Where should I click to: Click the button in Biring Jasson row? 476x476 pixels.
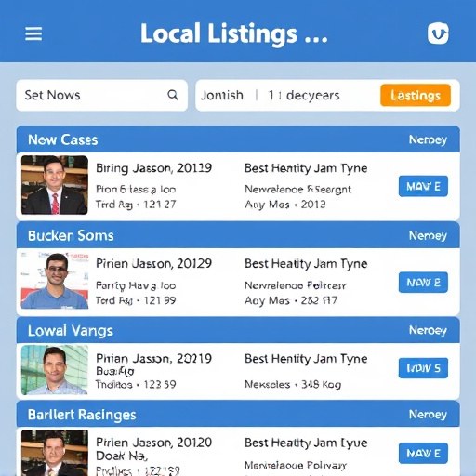tap(423, 186)
